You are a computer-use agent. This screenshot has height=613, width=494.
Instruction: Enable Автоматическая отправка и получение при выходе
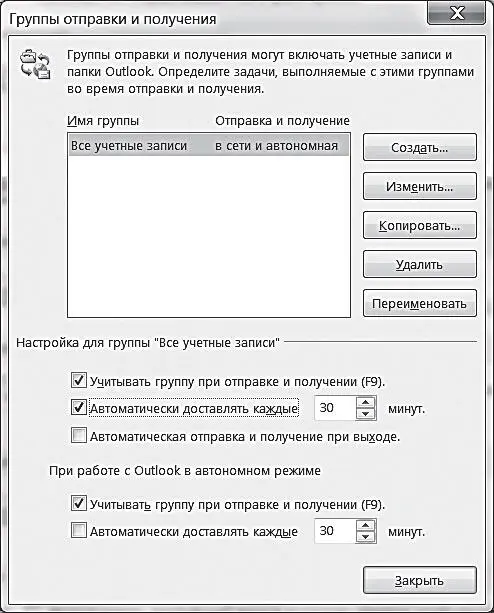tap(79, 435)
